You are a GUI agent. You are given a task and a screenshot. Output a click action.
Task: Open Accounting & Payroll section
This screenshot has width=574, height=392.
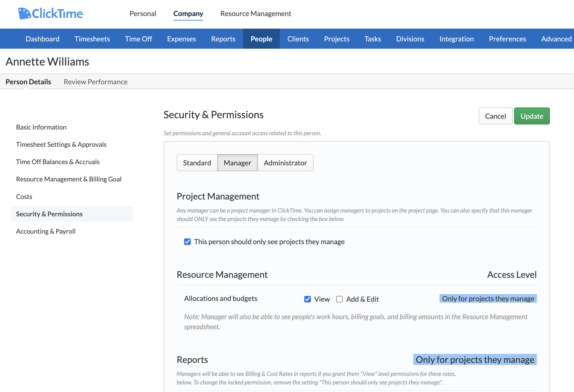tap(46, 231)
